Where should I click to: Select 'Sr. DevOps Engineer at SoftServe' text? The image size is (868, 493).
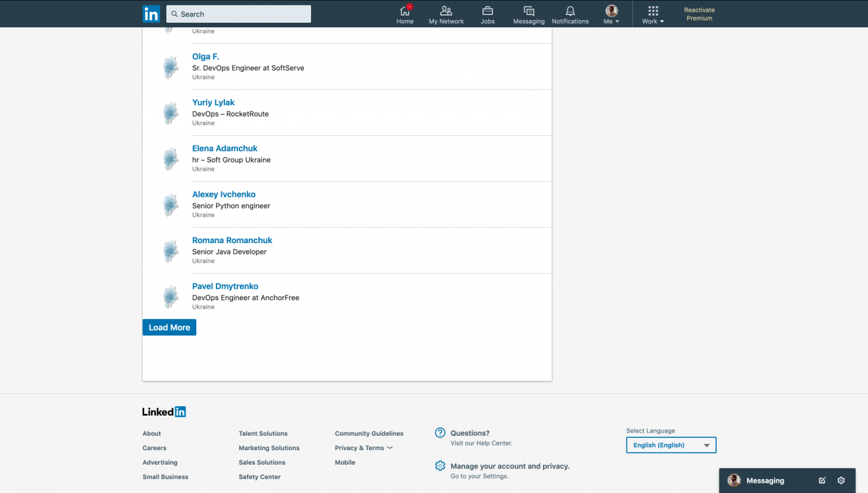point(248,68)
